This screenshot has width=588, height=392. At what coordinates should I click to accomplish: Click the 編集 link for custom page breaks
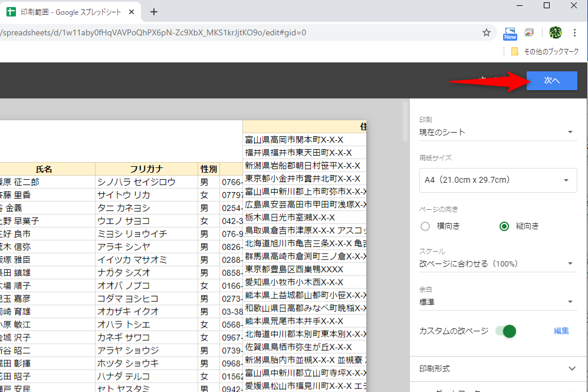561,332
